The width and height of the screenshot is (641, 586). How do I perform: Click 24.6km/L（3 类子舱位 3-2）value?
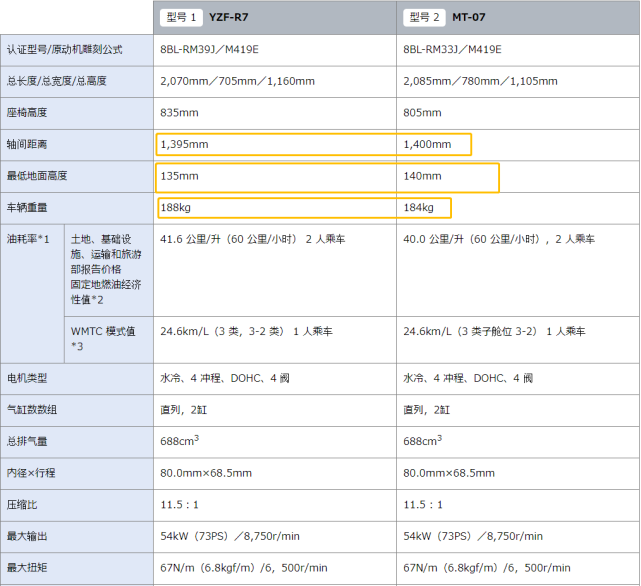[494, 331]
